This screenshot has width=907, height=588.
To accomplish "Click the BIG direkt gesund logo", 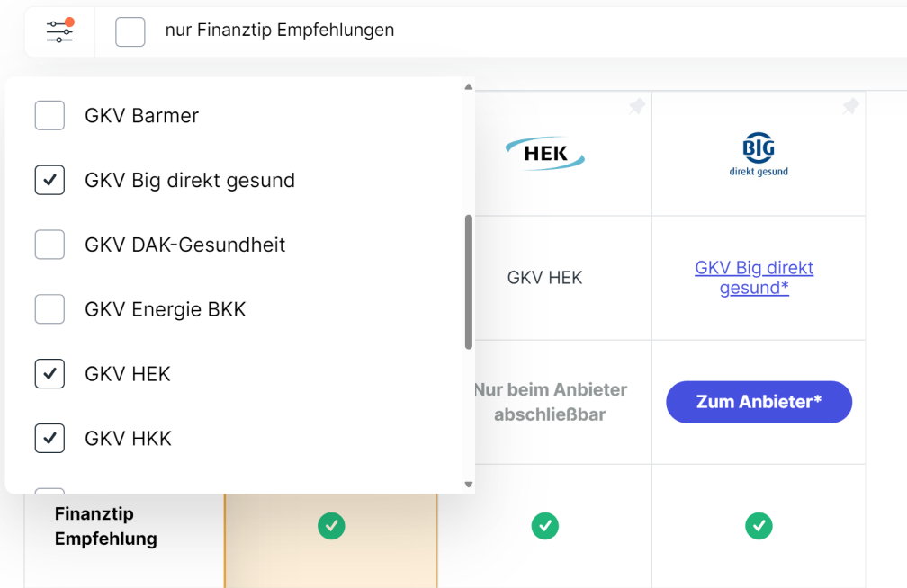I will pyautogui.click(x=759, y=155).
